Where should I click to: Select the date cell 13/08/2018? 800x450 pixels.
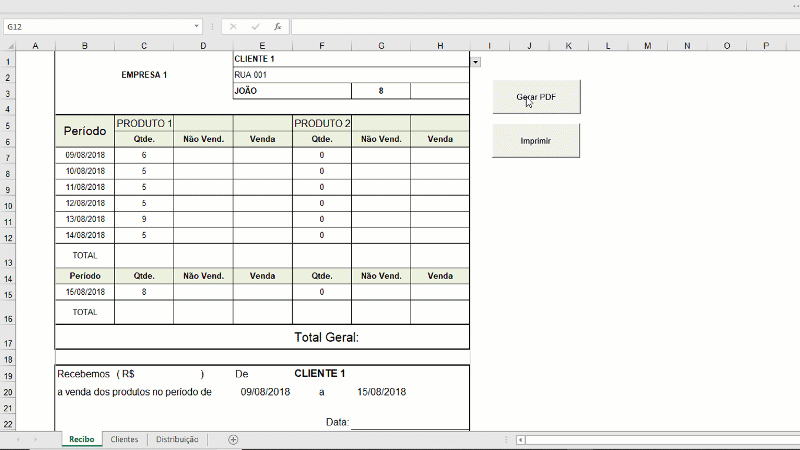[x=85, y=219]
